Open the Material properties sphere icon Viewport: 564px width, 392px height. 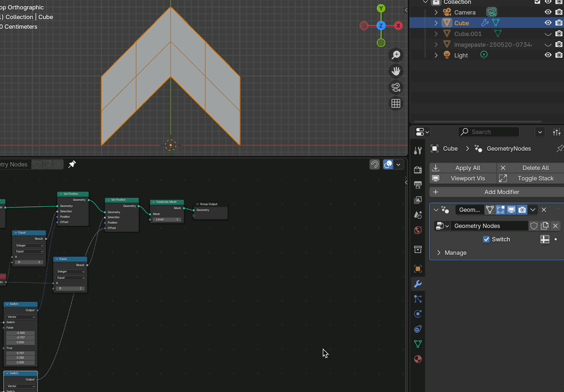coord(417,359)
